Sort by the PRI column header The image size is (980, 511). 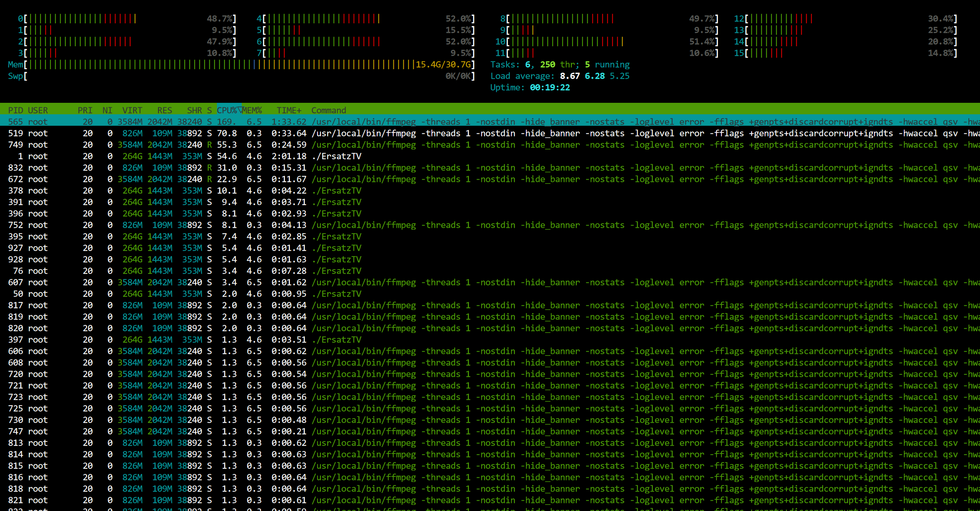tap(85, 110)
